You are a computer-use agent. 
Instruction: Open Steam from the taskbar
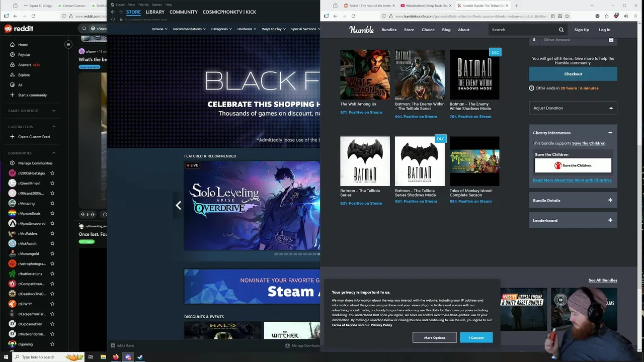point(140,357)
